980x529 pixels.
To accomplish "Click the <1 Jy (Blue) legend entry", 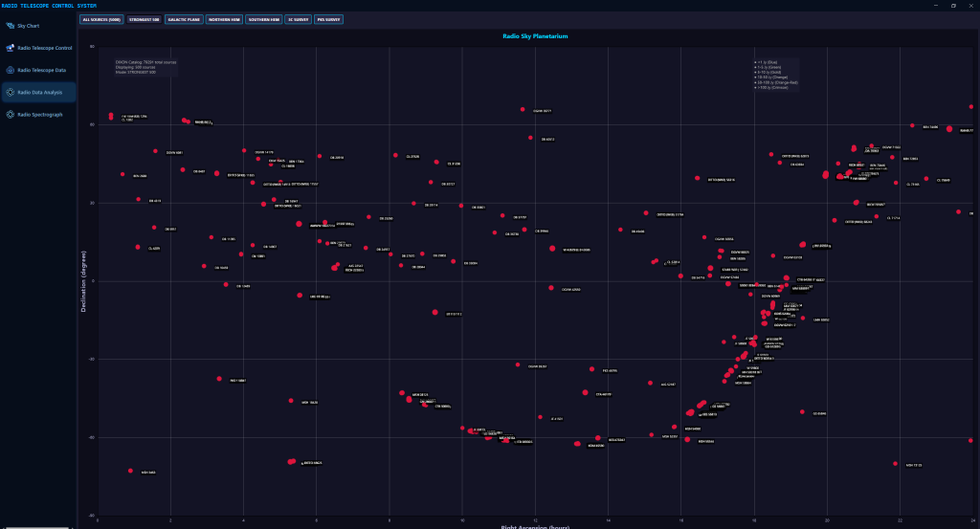I will point(767,61).
